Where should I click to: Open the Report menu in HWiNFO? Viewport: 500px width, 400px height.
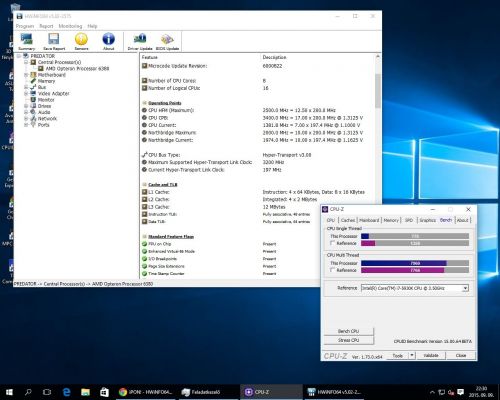46,26
